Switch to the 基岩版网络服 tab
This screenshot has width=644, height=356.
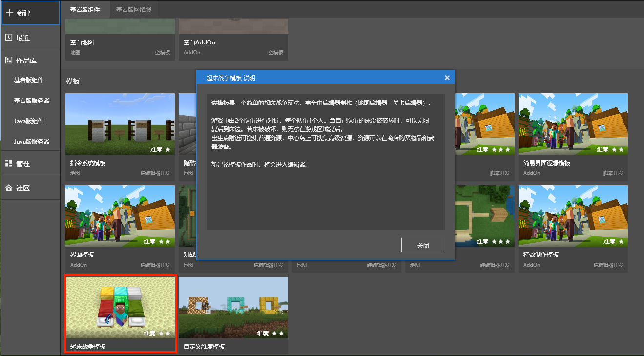(133, 10)
